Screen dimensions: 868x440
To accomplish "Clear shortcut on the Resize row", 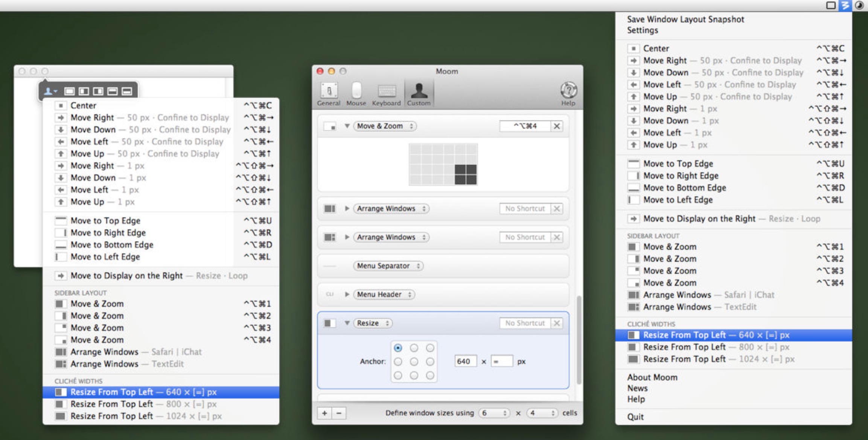I will tap(557, 323).
